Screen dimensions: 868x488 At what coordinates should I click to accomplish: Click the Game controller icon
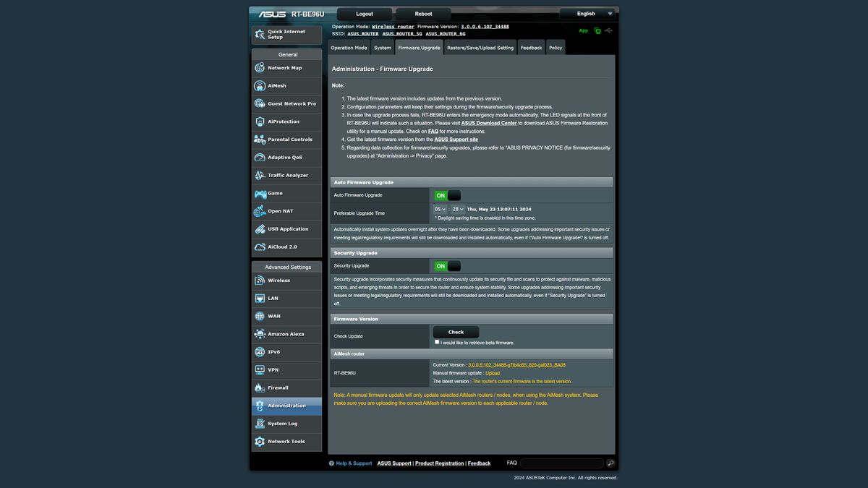pos(260,193)
